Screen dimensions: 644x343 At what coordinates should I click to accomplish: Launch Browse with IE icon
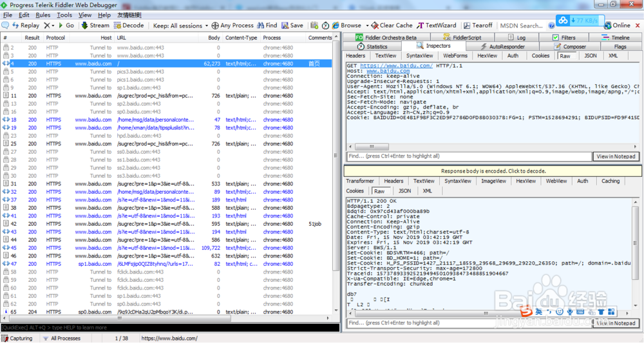click(346, 26)
